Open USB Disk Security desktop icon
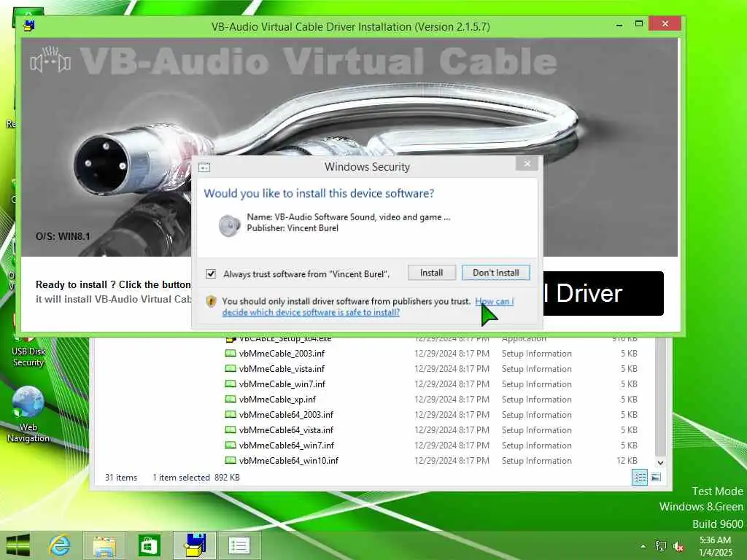747x560 pixels. click(x=28, y=351)
